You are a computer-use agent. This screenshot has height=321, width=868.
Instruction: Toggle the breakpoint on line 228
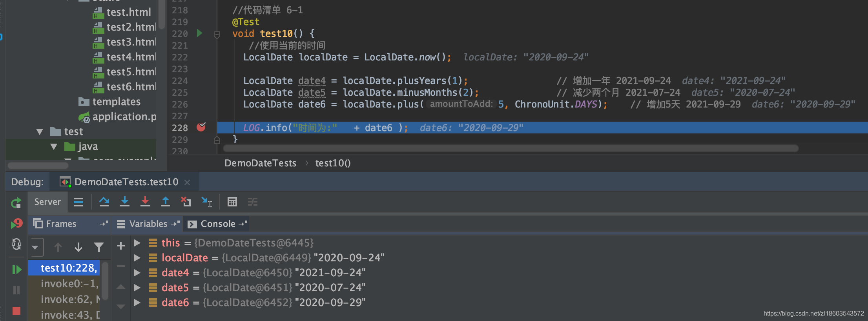pyautogui.click(x=201, y=127)
